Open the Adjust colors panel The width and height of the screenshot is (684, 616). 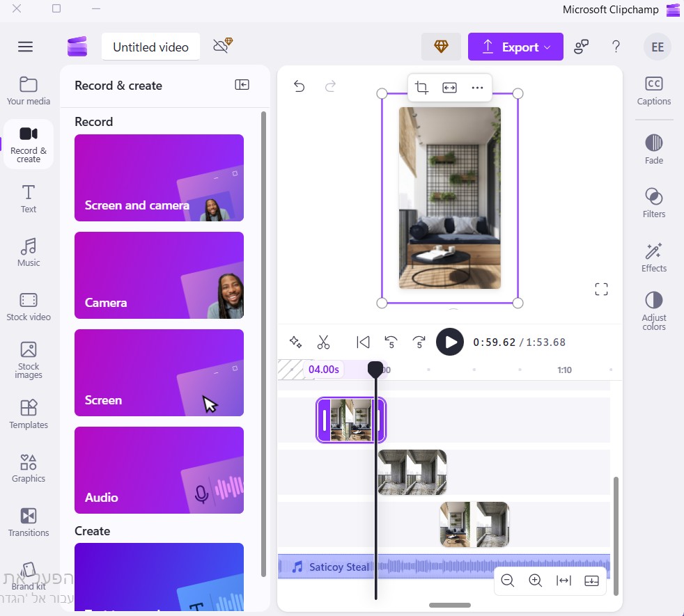coord(653,310)
